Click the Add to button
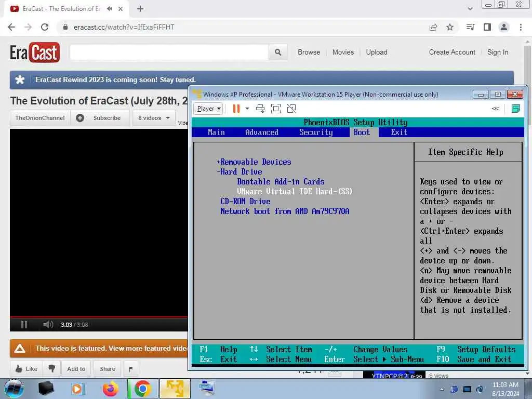 pyautogui.click(x=76, y=369)
